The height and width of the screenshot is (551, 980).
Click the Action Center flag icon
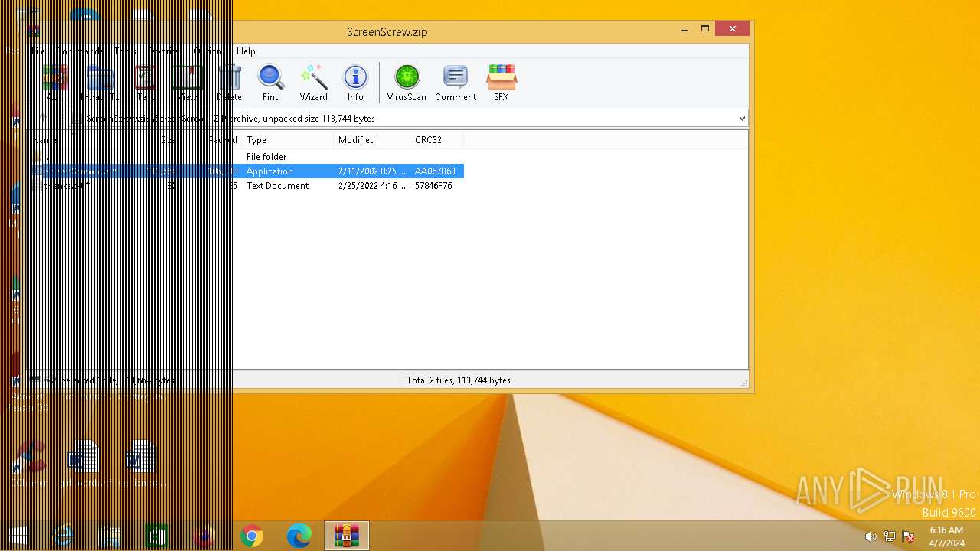click(x=908, y=536)
